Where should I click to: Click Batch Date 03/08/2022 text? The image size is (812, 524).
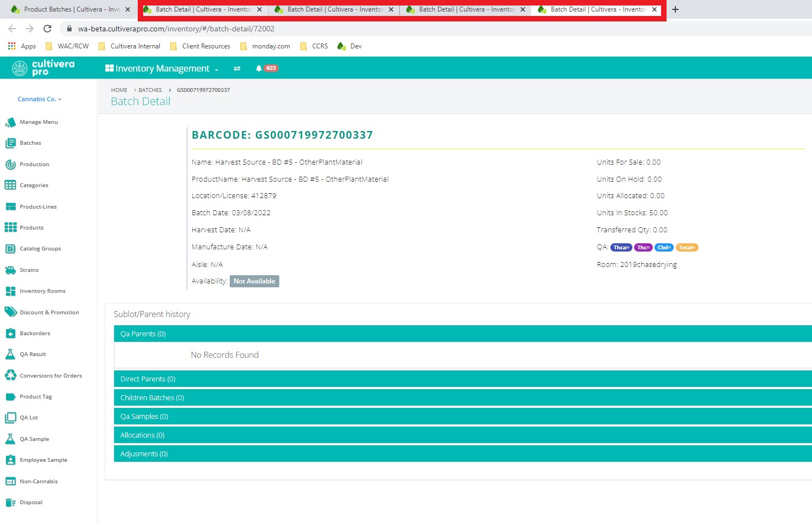[231, 213]
